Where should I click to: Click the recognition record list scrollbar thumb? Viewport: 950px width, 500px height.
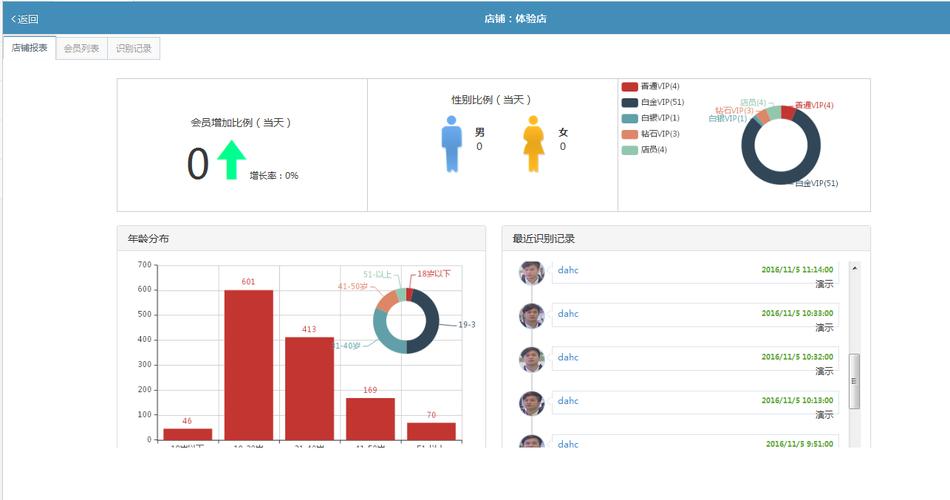point(854,381)
